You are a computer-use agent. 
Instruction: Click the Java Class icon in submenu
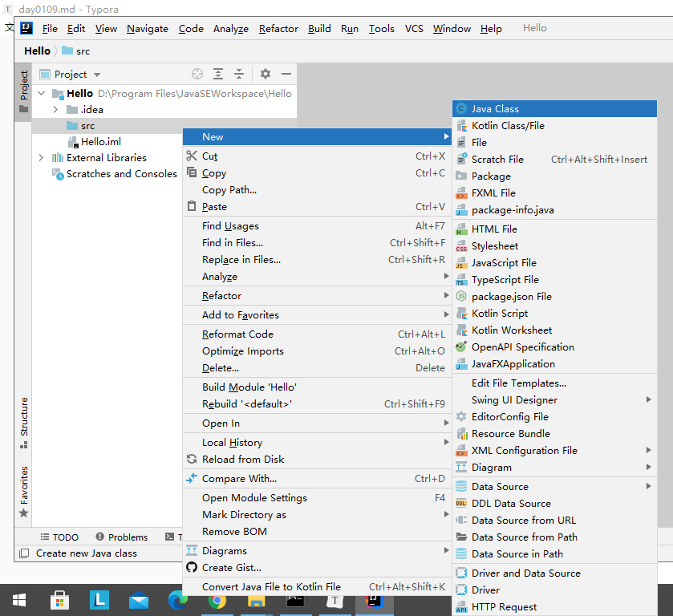[461, 108]
